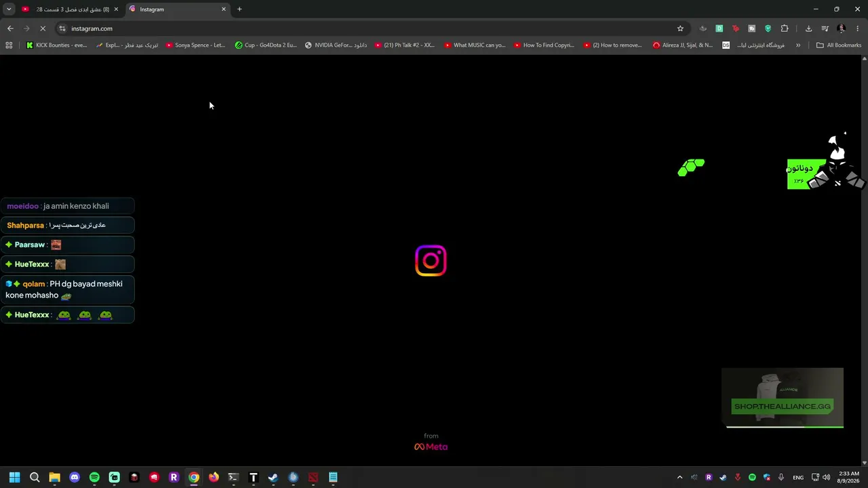Open the How to remove bookmark
This screenshot has height=488, width=868.
point(613,45)
